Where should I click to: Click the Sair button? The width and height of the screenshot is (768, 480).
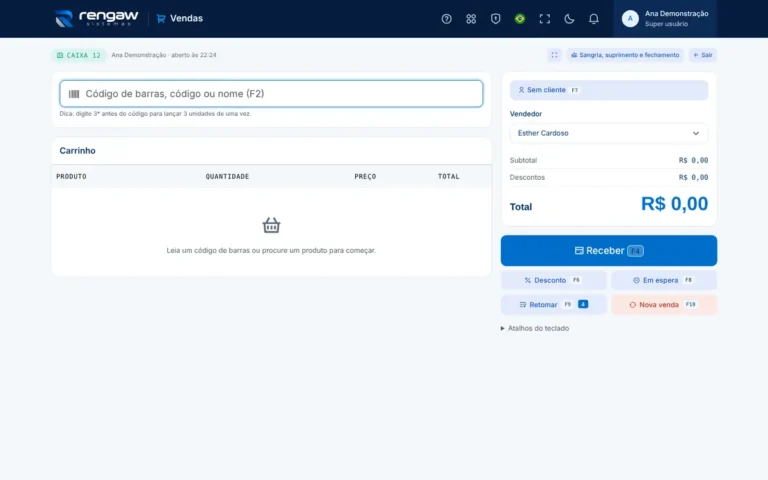point(702,55)
